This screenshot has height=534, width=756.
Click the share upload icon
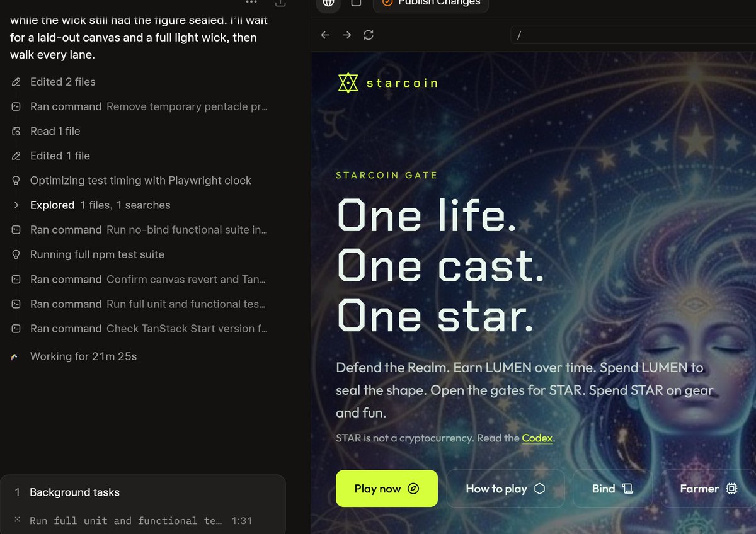pyautogui.click(x=281, y=3)
